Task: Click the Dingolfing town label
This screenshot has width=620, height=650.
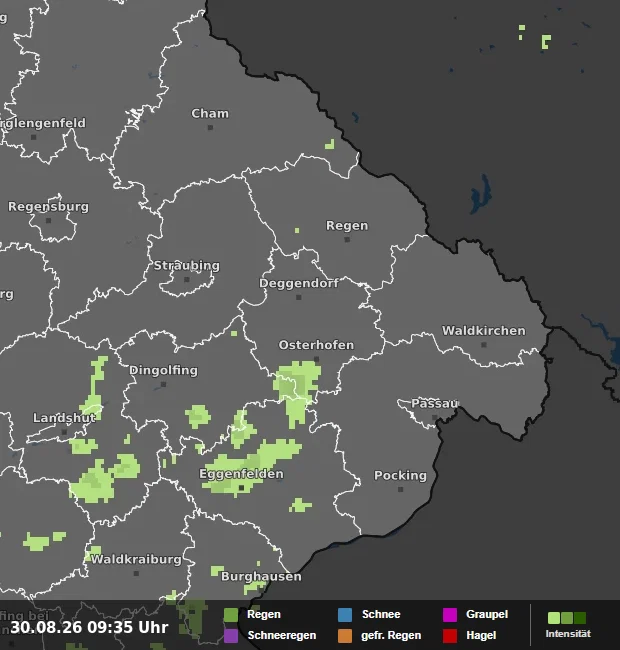Action: [163, 370]
